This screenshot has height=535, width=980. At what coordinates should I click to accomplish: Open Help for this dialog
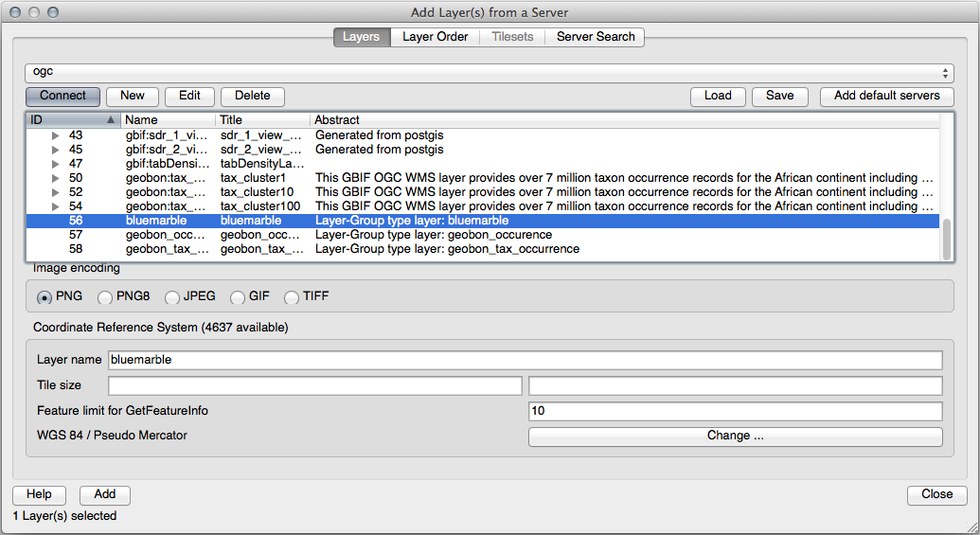[39, 494]
